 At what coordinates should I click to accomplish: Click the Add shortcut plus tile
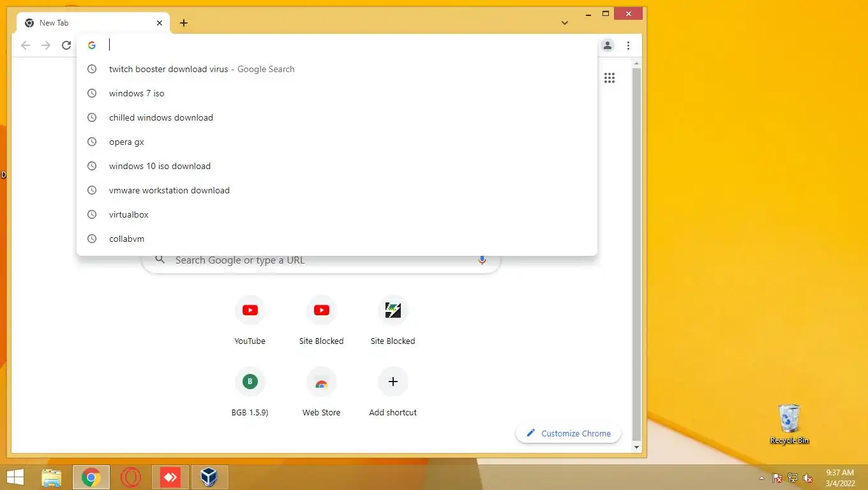click(x=393, y=393)
